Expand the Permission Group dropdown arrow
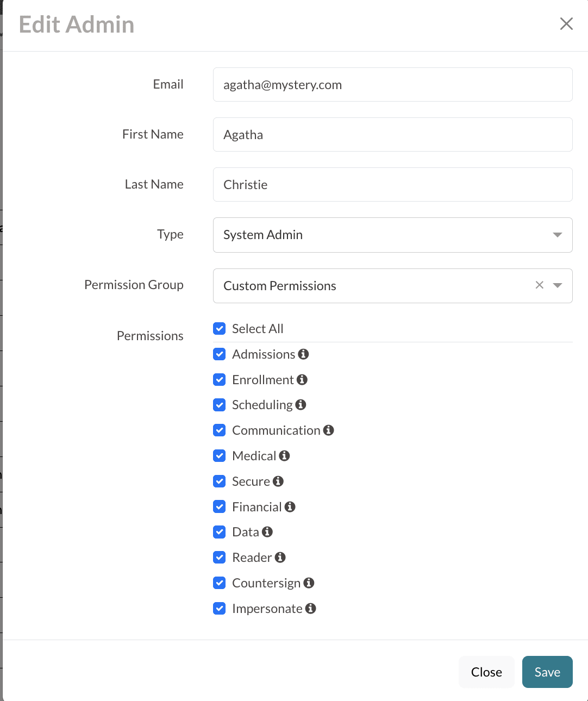Screen dimensions: 588x701 pos(557,285)
